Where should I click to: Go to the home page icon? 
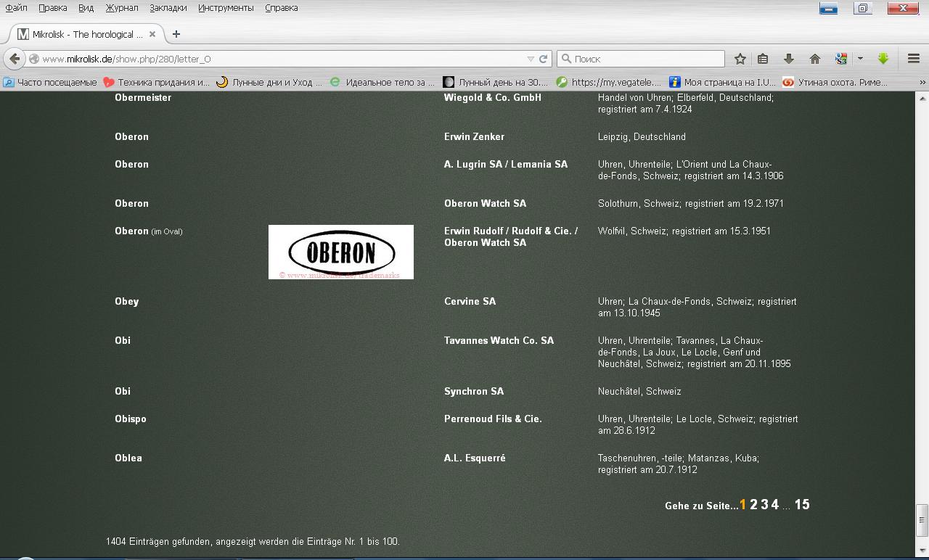click(815, 59)
